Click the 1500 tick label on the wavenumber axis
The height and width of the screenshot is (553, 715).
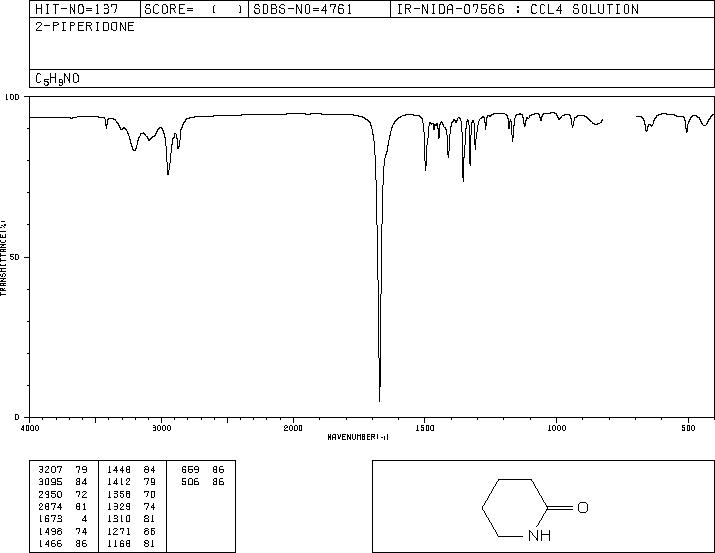[x=425, y=428]
